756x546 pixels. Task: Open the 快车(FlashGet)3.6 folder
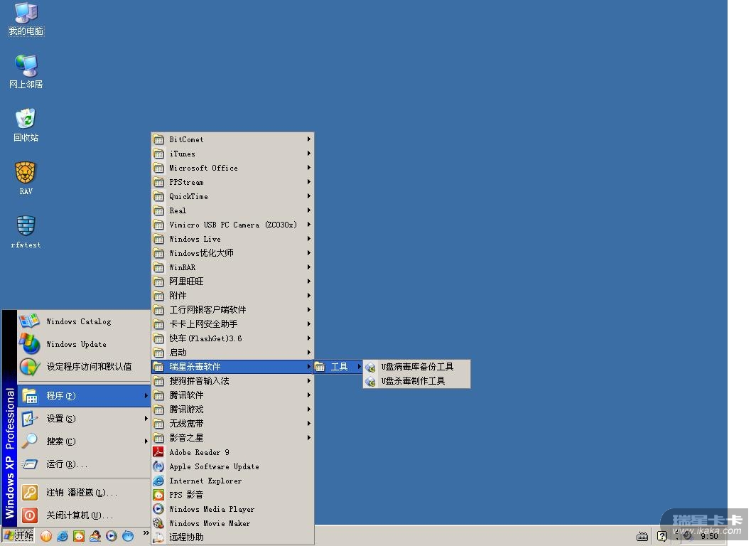pos(233,338)
